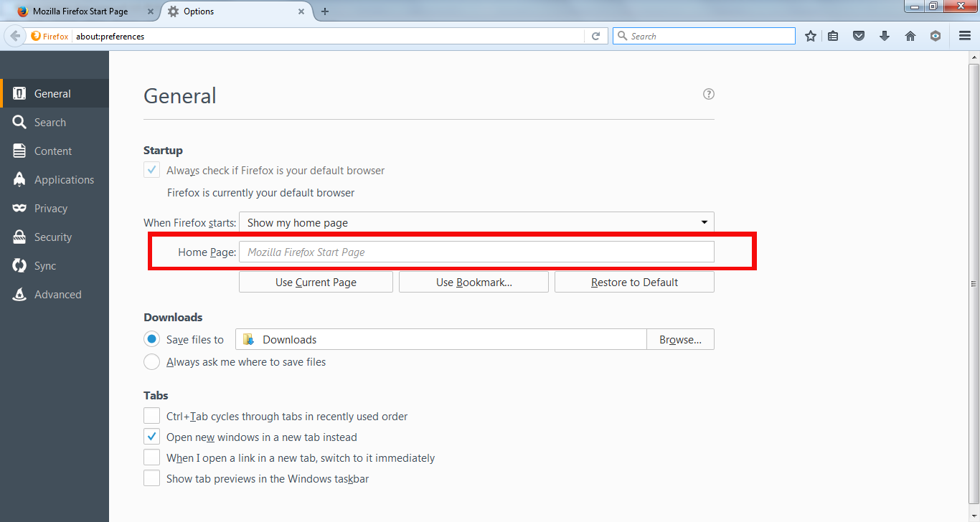Click the address bar showing about:preferences
The image size is (980, 522).
pos(329,36)
